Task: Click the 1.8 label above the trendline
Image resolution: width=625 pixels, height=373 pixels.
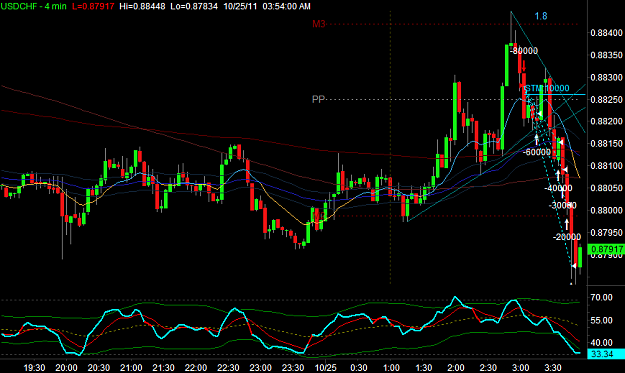Action: 541,16
